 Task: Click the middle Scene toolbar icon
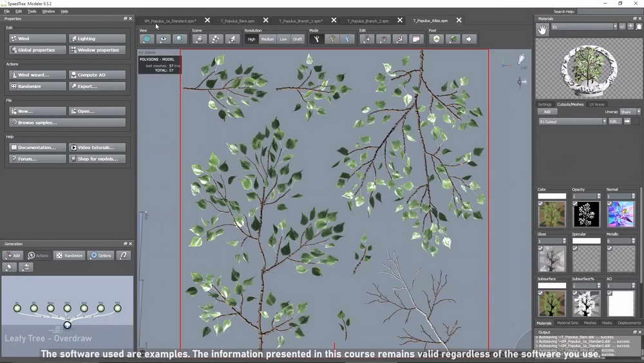pos(216,39)
